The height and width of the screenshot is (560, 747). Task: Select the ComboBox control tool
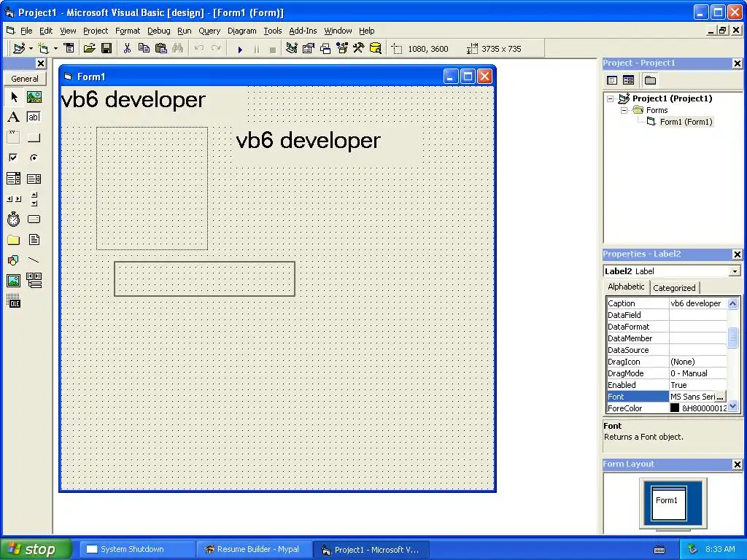tap(14, 179)
